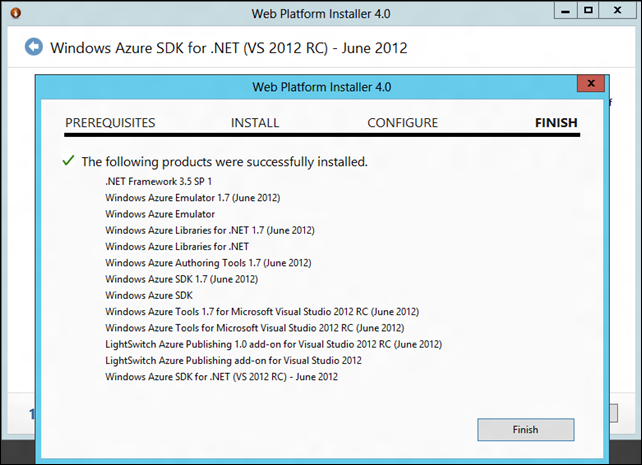Go to the CONFIGURE step tab

[x=402, y=123]
